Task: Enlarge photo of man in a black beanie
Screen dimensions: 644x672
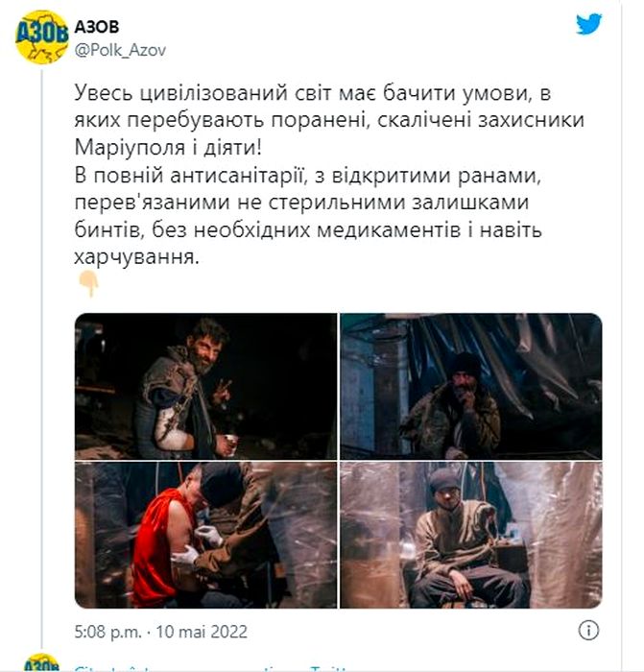Action: click(x=471, y=386)
